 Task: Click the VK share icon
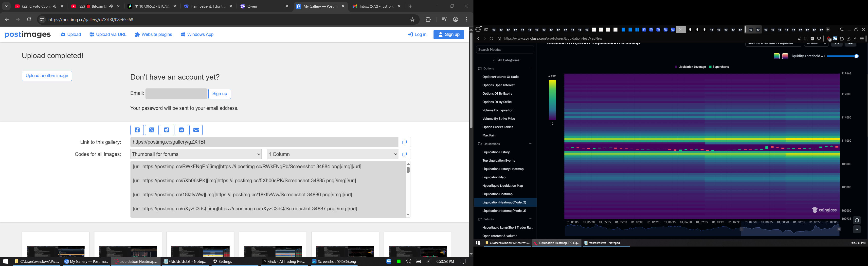[181, 130]
